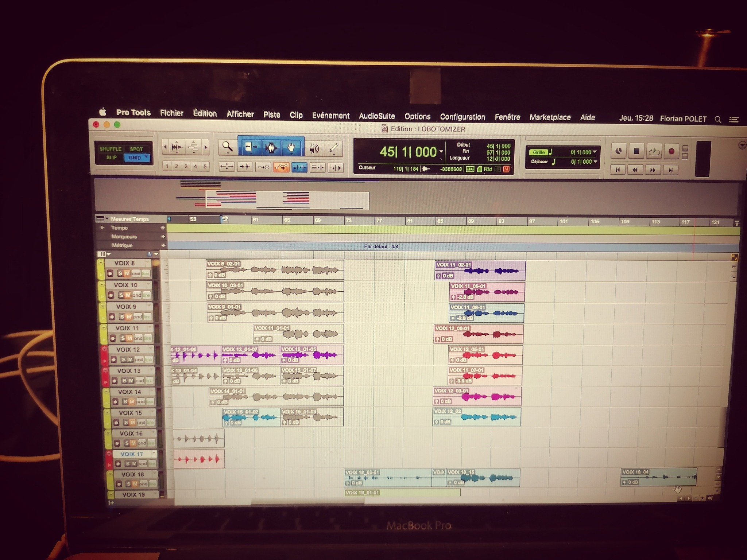Open the Mesures|Temps ruler view selector
This screenshot has height=560, width=747.
[102, 219]
